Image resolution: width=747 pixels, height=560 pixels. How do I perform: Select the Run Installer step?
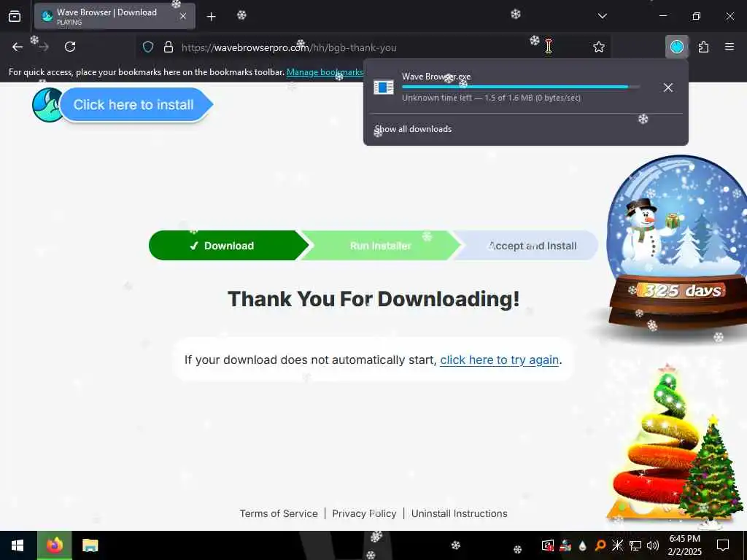click(380, 246)
